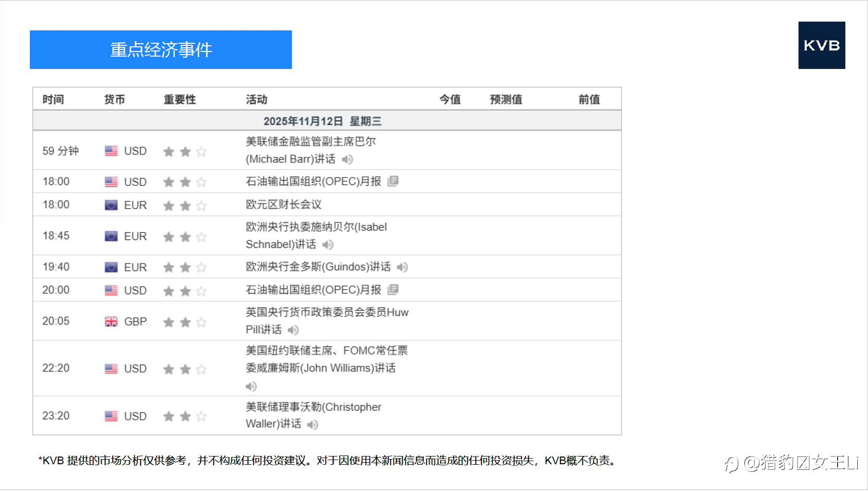Click the 22:20 time cell

(56, 368)
